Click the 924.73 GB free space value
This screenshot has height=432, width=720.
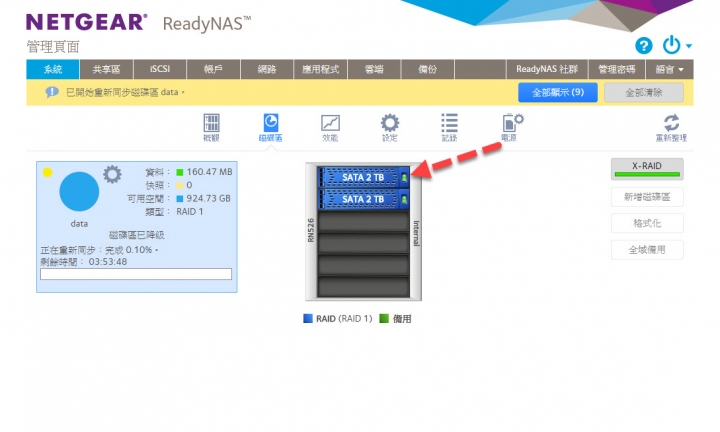[x=208, y=198]
